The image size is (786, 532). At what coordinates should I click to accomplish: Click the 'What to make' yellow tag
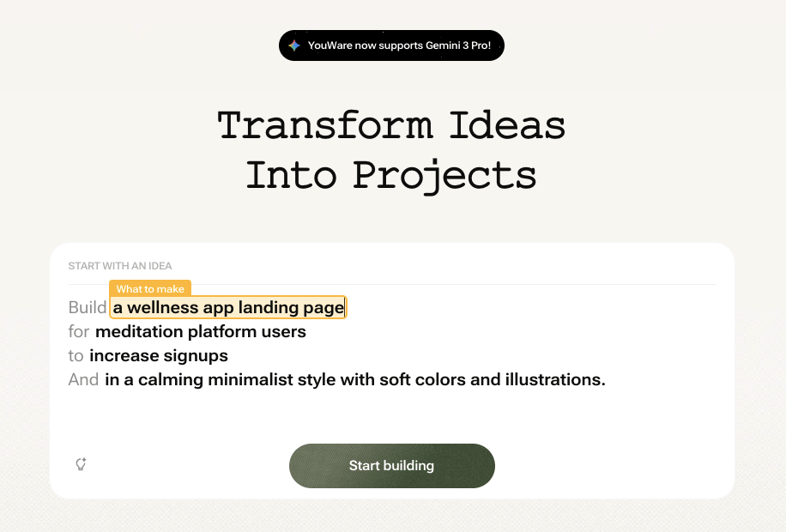click(x=150, y=289)
